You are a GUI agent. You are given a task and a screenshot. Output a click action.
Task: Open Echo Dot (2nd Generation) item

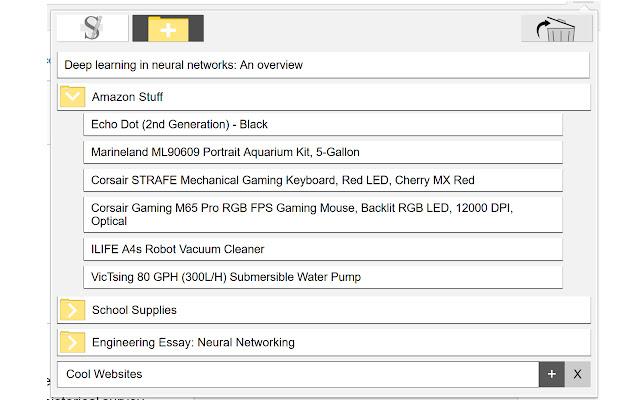(179, 124)
